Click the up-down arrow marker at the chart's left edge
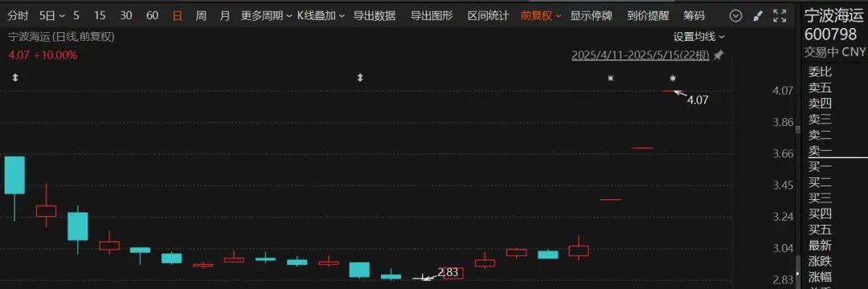This screenshot has width=868, height=289. 15,78
